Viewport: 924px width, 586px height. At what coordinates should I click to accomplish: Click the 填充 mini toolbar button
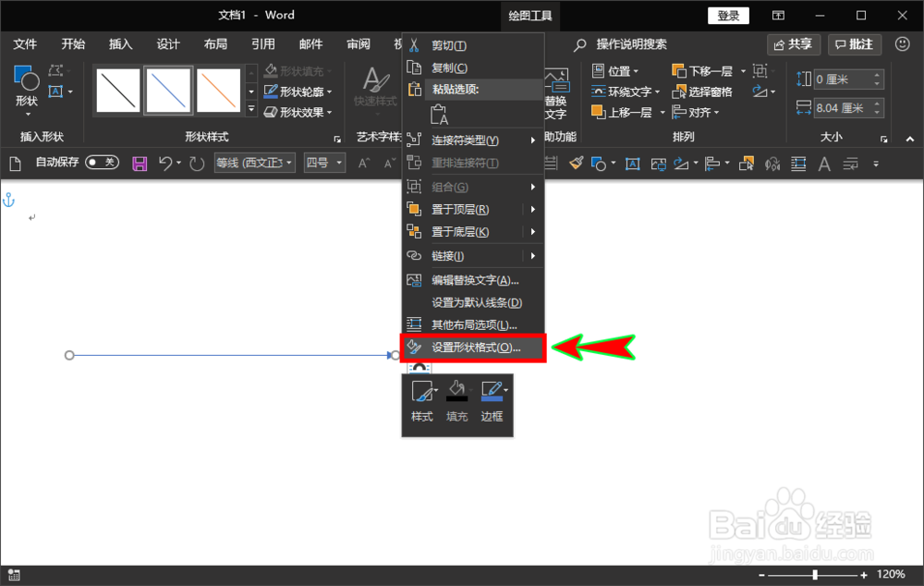(456, 401)
